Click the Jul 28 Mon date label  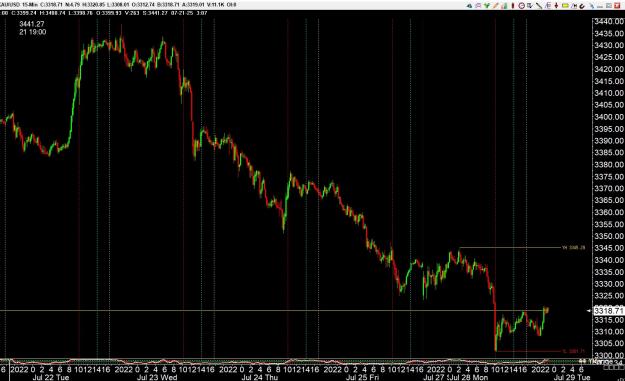click(469, 377)
